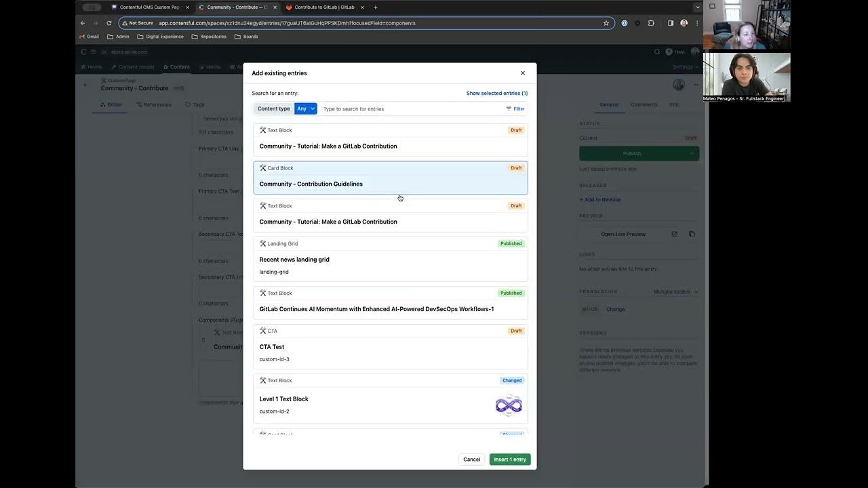
Task: Bookmark this page with the star icon
Action: (606, 23)
